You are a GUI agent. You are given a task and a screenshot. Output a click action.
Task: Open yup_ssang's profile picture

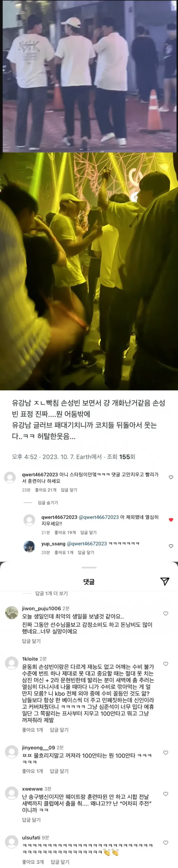pos(29,546)
